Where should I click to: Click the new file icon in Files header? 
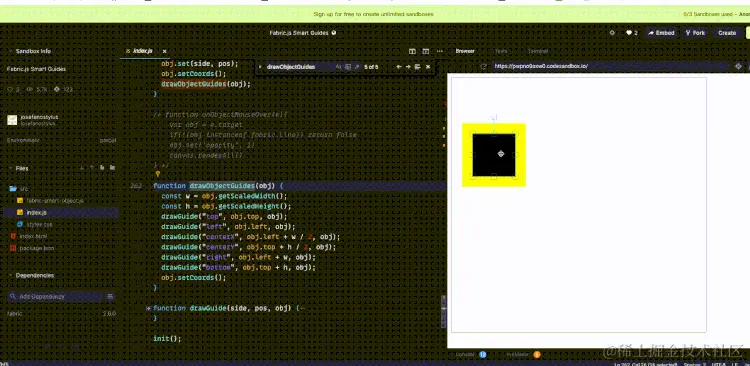coord(102,168)
